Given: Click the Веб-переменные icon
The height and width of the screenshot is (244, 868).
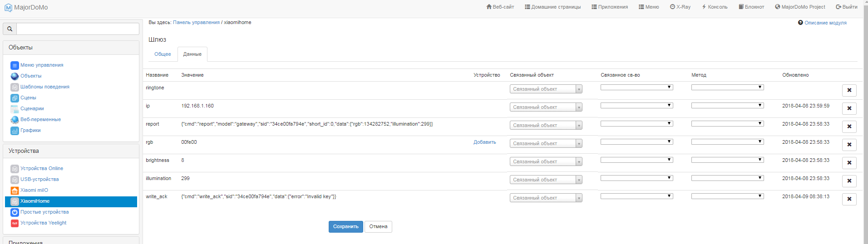Looking at the screenshot, I should [15, 120].
